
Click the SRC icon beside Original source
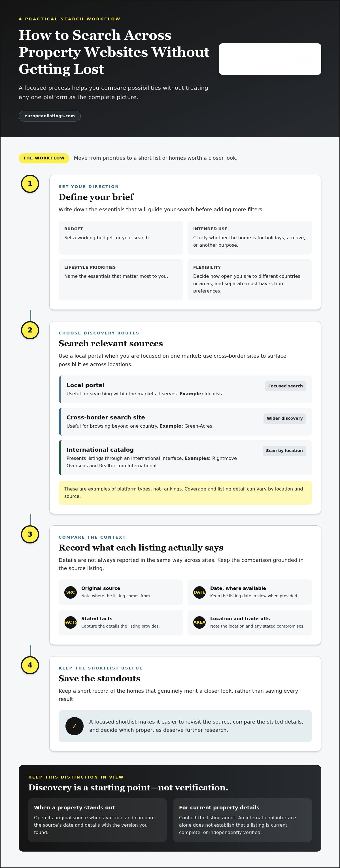(71, 592)
